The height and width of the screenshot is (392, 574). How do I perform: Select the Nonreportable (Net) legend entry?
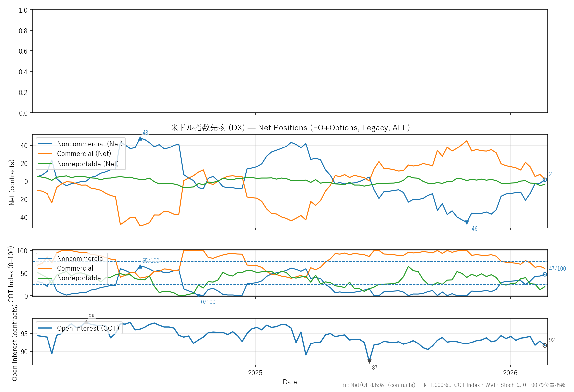click(88, 164)
